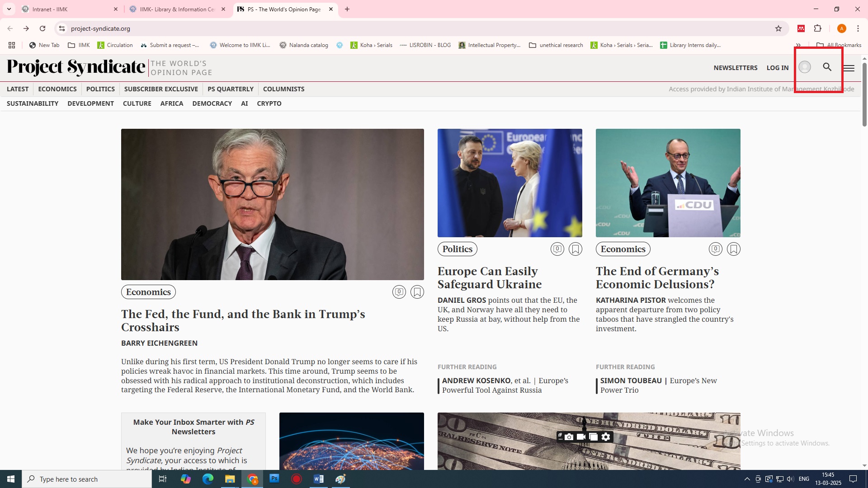
Task: Switch to IIMK Library tab
Action: [x=176, y=9]
